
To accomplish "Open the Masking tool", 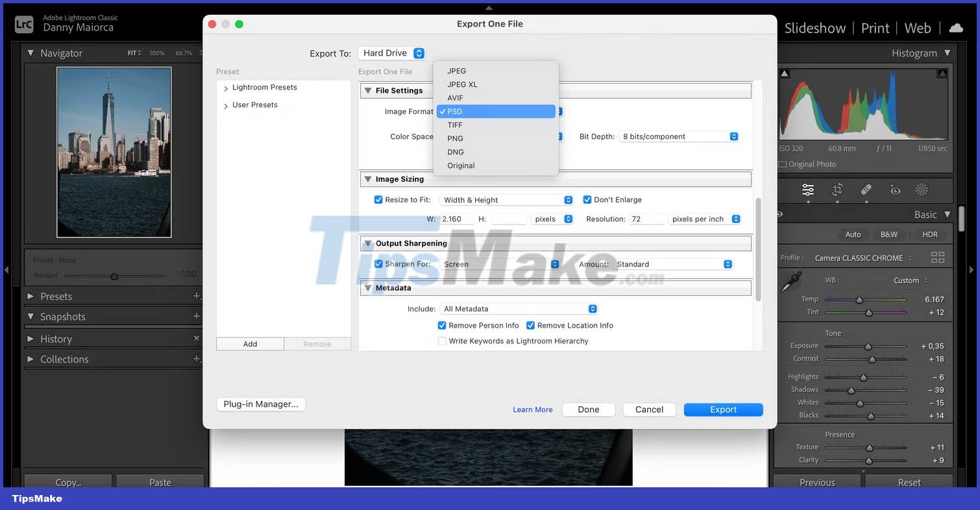I will (922, 189).
